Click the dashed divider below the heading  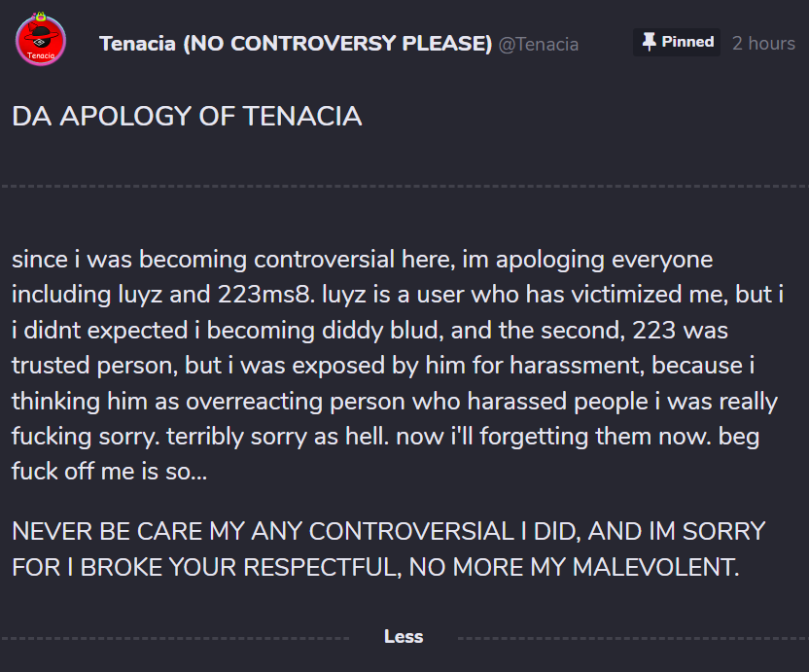(404, 185)
